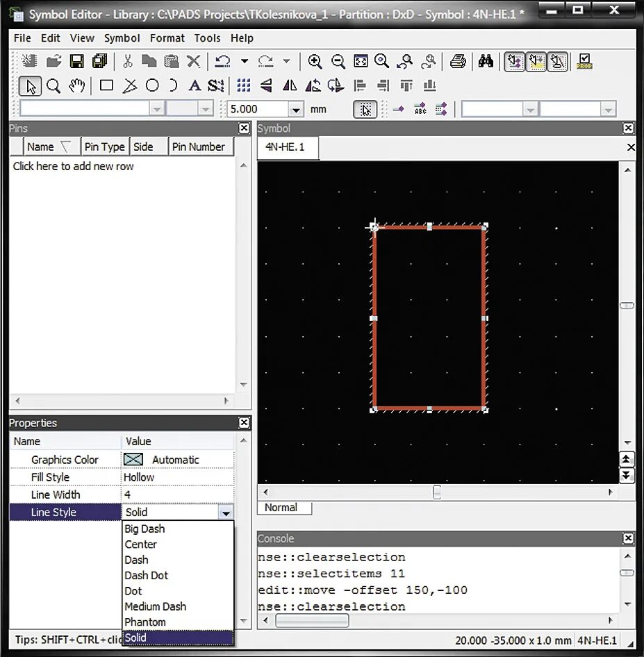Open the View menu
The width and height of the screenshot is (644, 657).
point(82,38)
